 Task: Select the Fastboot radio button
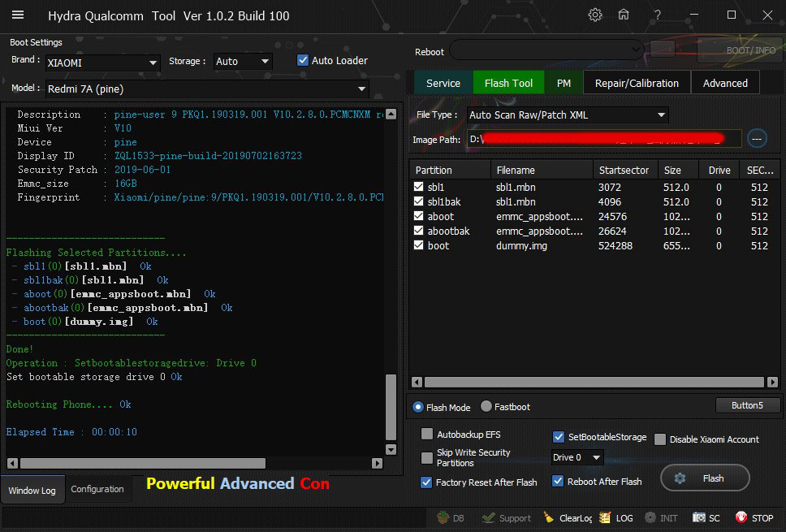(486, 407)
